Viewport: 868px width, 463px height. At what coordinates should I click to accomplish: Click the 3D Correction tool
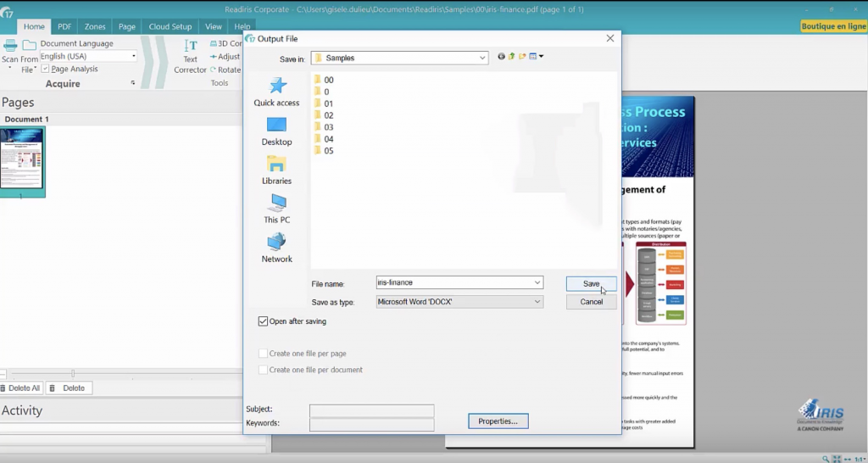[225, 43]
